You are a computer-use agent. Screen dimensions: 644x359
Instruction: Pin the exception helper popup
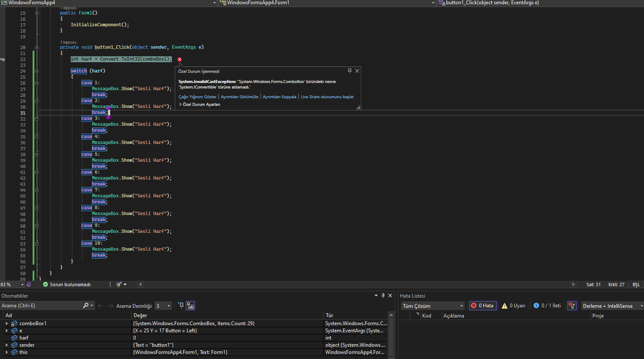click(x=350, y=71)
